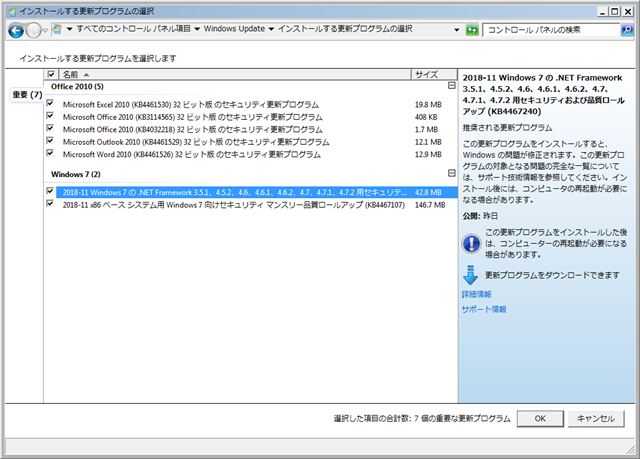Click the Control Panel icon in address bar
640x459 pixels.
tap(57, 29)
